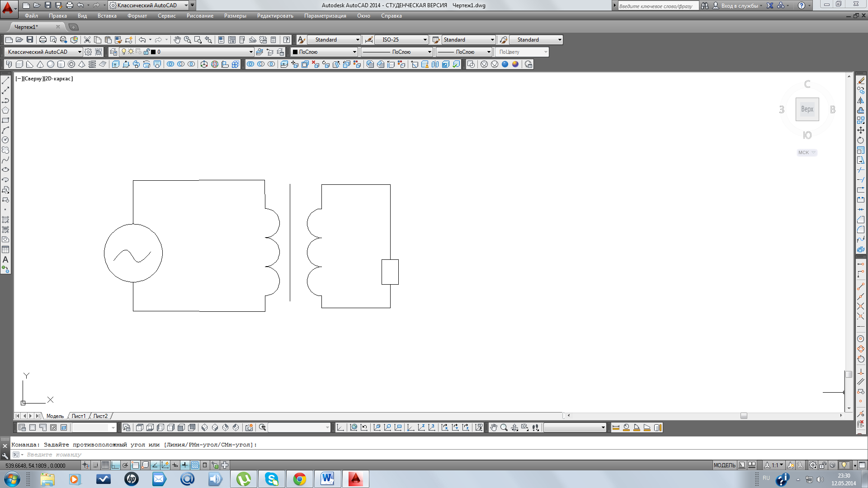Select the Line drawing tool
Image resolution: width=868 pixels, height=488 pixels.
tap(5, 81)
